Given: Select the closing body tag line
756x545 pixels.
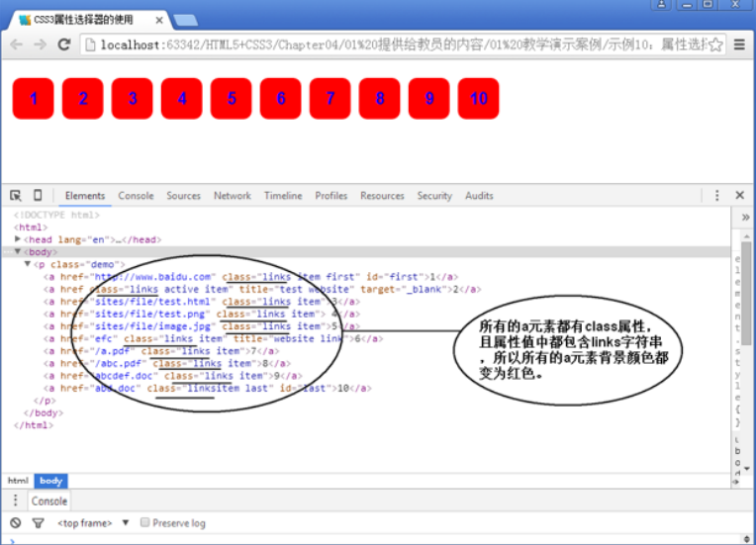Looking at the screenshot, I should pyautogui.click(x=44, y=412).
